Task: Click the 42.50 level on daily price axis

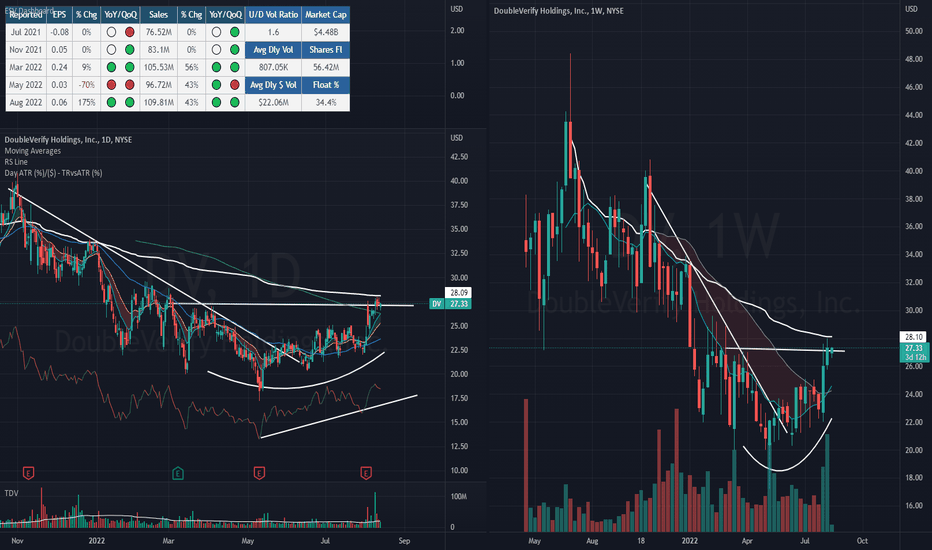Action: [x=459, y=157]
